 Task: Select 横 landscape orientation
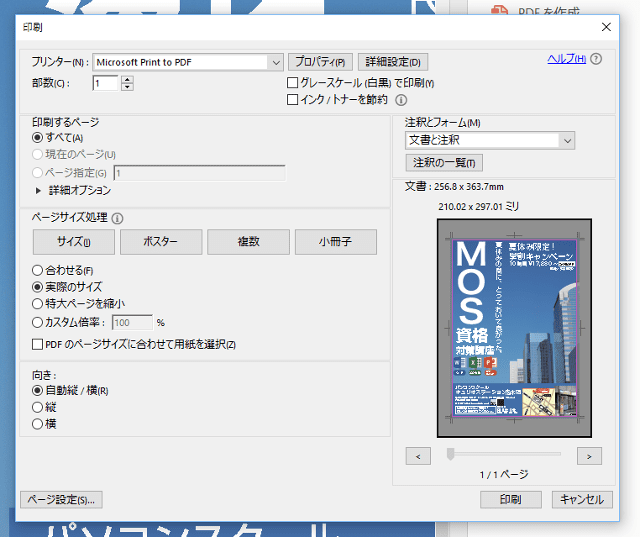tap(37, 424)
